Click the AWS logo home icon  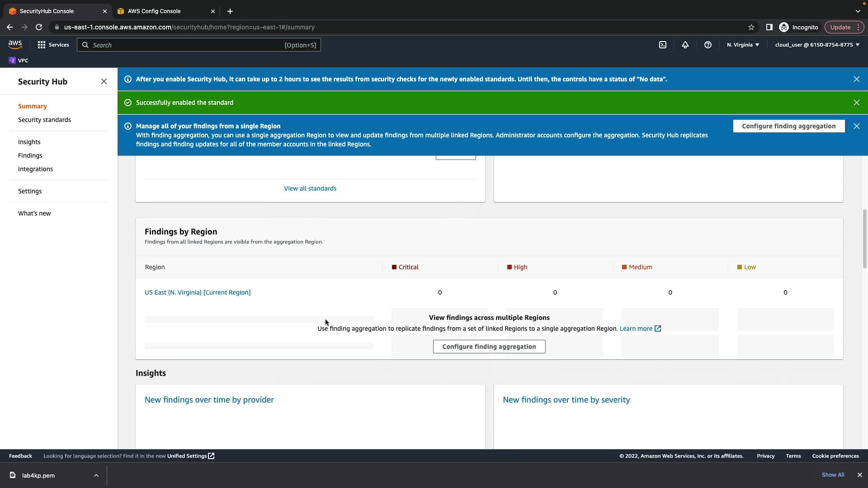(15, 44)
